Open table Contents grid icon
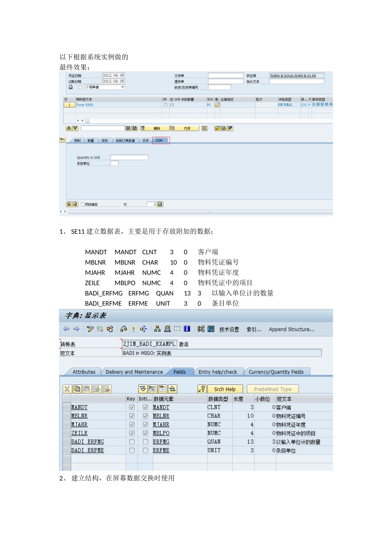 coord(211,329)
